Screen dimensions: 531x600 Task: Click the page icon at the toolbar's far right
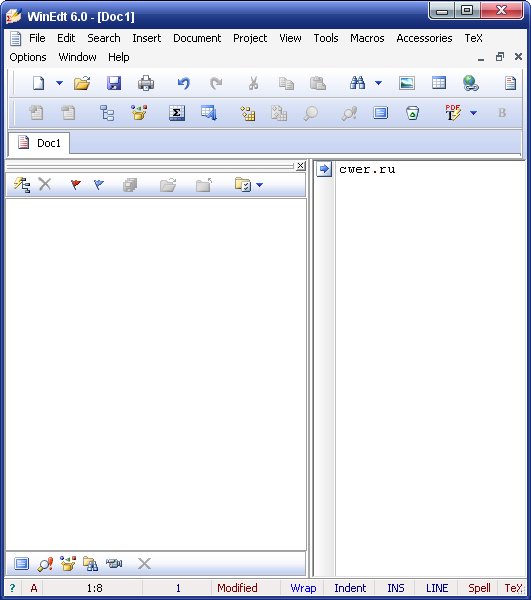click(510, 83)
